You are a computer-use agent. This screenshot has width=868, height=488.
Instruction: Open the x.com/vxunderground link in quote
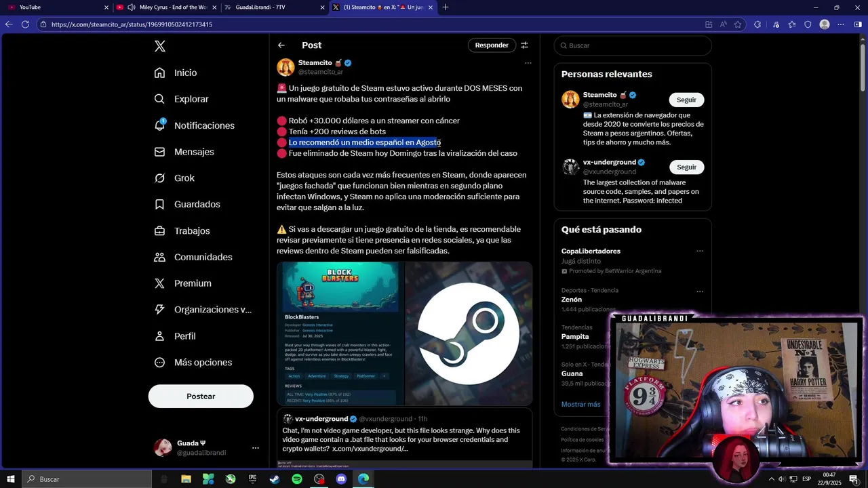coord(370,449)
